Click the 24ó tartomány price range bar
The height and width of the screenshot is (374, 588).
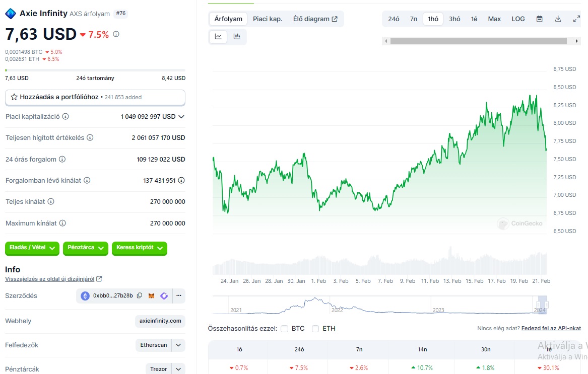(95, 70)
